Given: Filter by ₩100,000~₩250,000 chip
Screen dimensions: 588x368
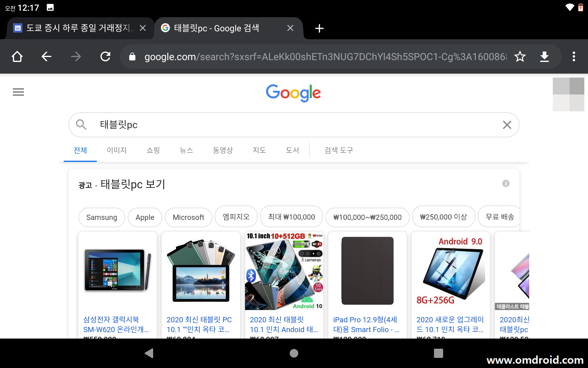Looking at the screenshot, I should pos(367,217).
